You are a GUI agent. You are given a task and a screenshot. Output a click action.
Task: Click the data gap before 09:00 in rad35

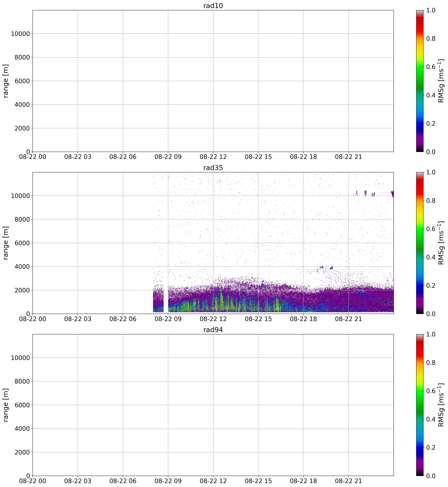click(x=166, y=301)
